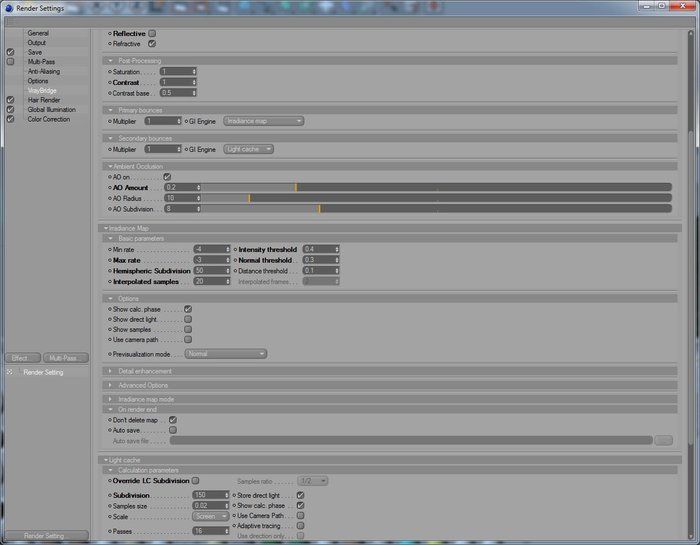
Task: Enable the Multi-Pass sidebar checkbox
Action: (10, 62)
